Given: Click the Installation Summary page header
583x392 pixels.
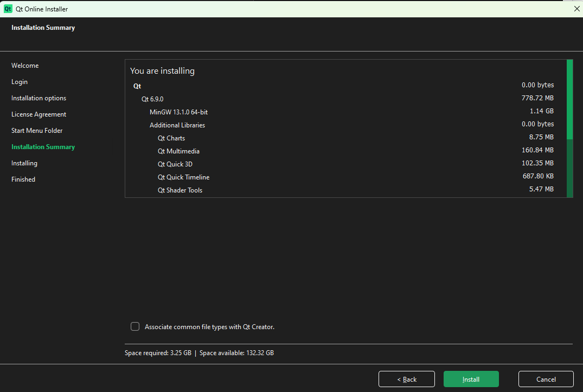Looking at the screenshot, I should [43, 28].
